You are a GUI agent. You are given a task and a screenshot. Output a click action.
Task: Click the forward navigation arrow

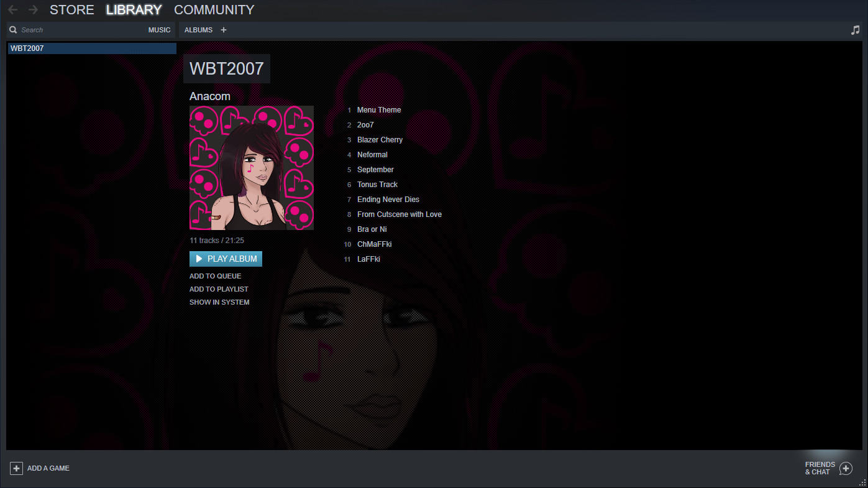[x=33, y=10]
